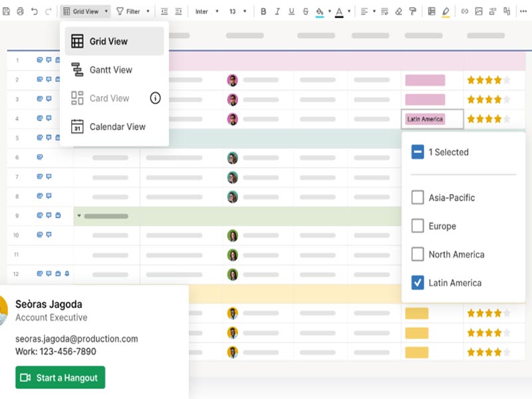Toggle bold formatting in the toolbar
532x399 pixels.
262,11
